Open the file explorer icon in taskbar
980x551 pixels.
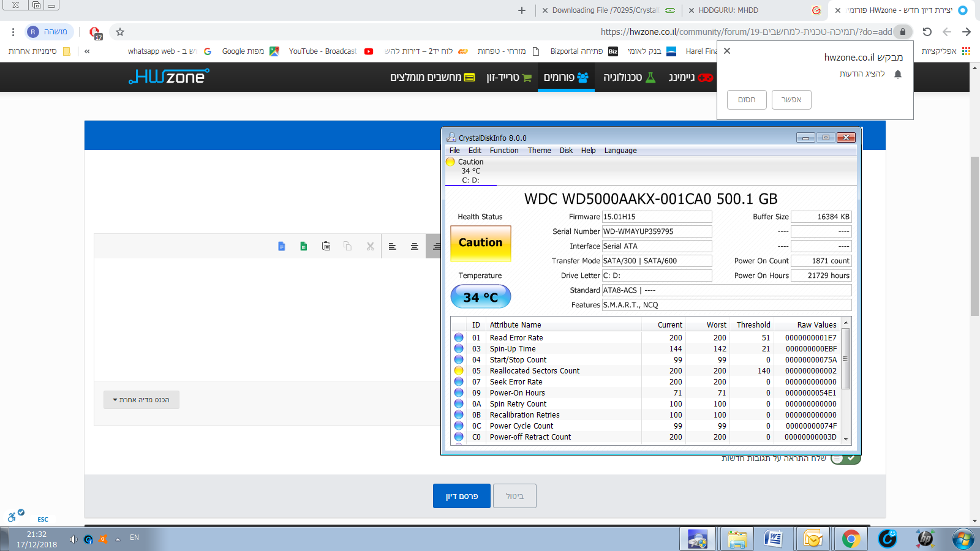737,539
